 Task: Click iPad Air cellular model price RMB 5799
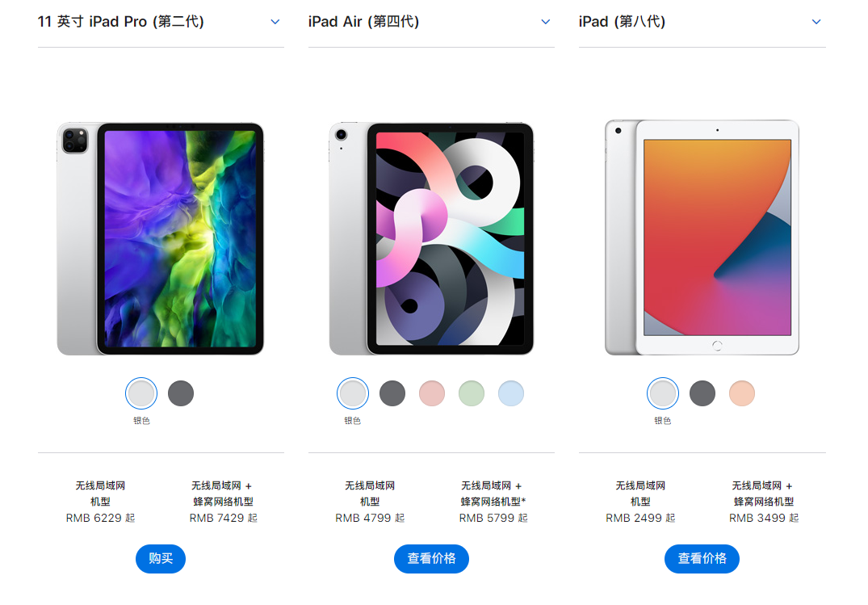tap(493, 518)
